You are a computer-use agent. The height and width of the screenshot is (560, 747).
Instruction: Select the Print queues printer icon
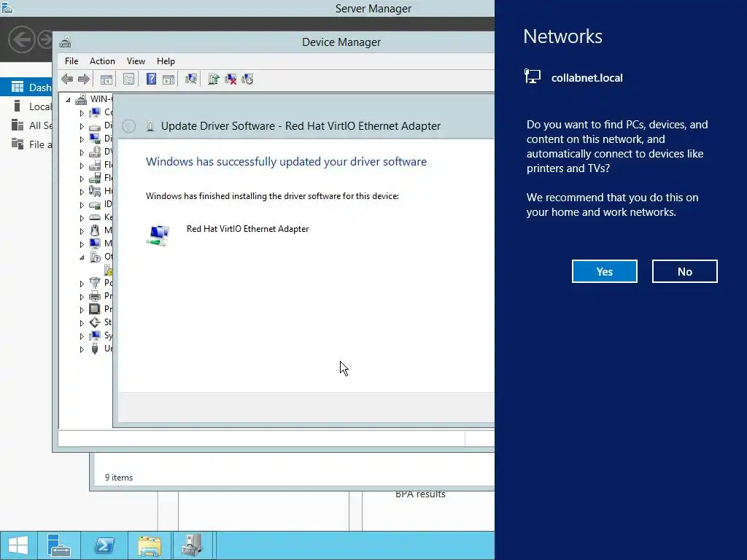tap(95, 296)
